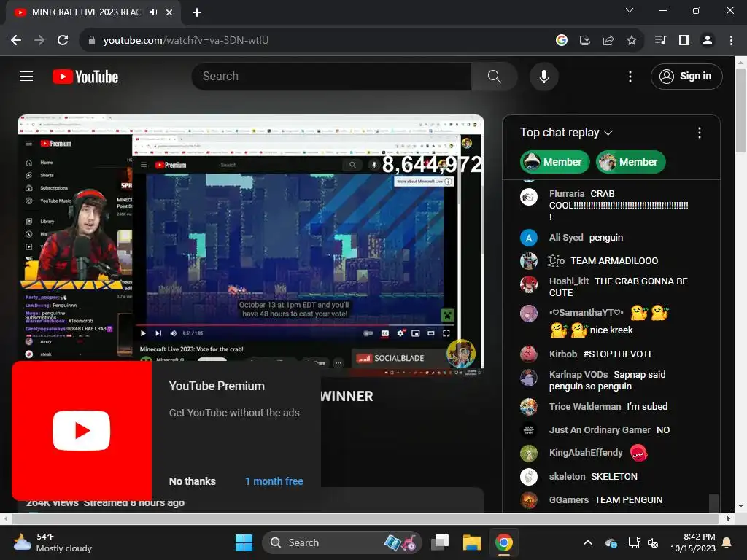747x560 pixels.
Task: Open Chrome three-dot menu
Action: (731, 40)
